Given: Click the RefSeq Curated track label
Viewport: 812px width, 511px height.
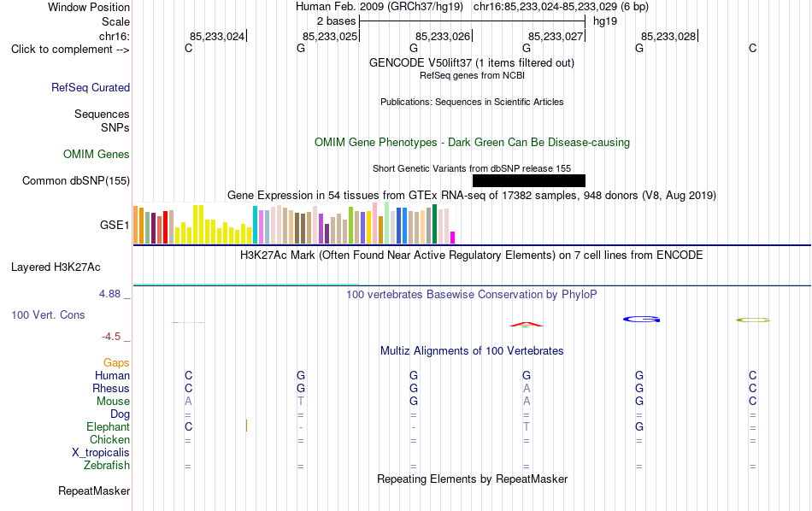Looking at the screenshot, I should (x=90, y=87).
